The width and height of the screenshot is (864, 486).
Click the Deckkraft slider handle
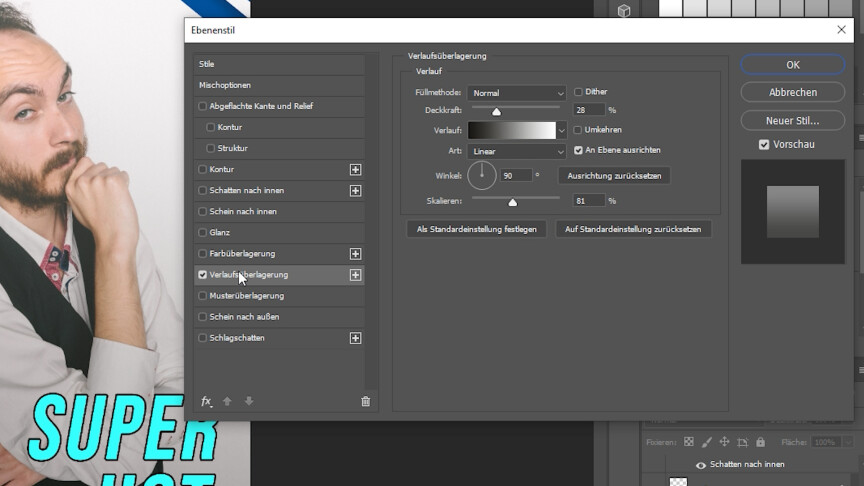click(x=496, y=111)
